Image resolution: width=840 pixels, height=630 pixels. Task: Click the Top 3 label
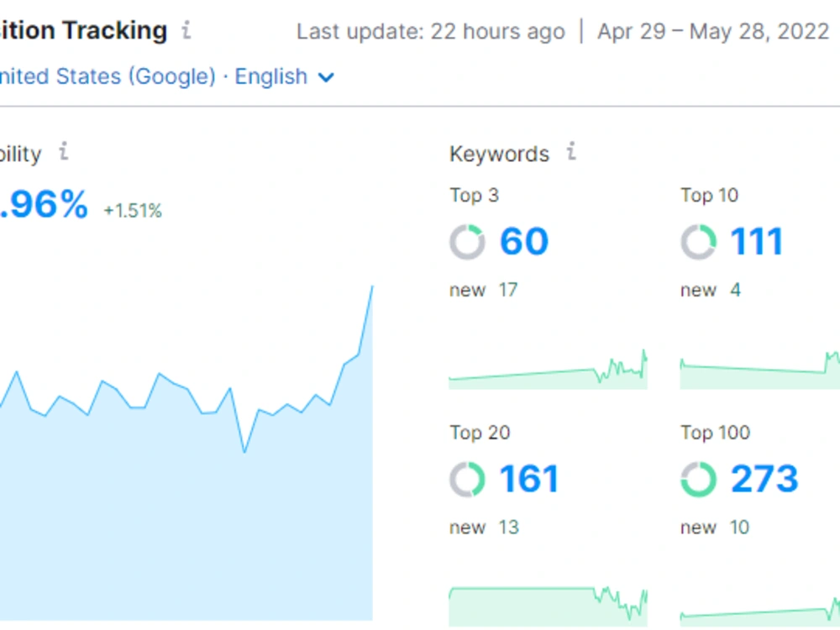tap(474, 196)
